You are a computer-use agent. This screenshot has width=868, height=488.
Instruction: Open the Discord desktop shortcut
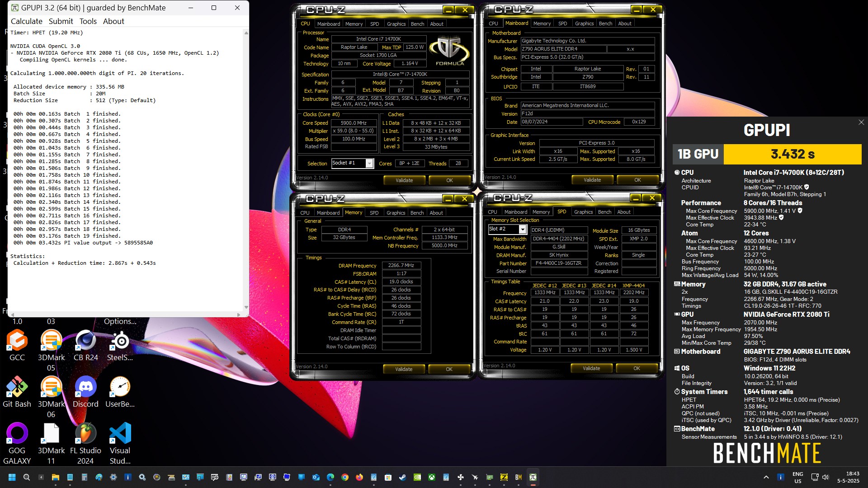point(85,392)
